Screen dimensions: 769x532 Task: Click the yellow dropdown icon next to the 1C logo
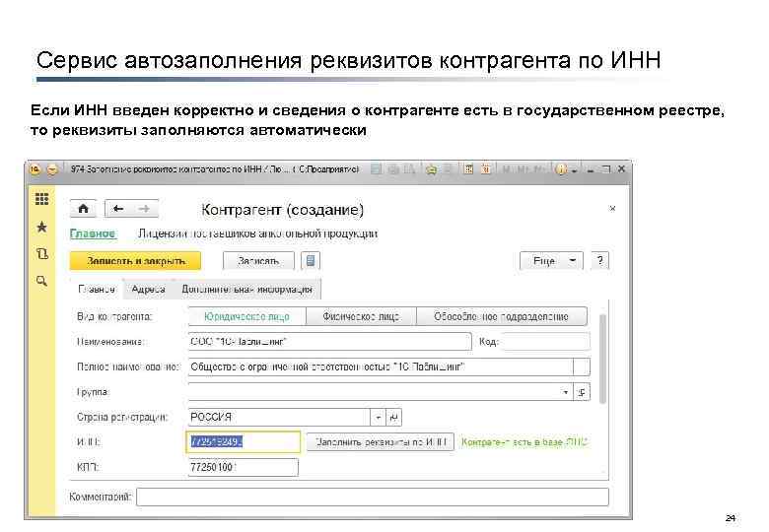[x=52, y=169]
